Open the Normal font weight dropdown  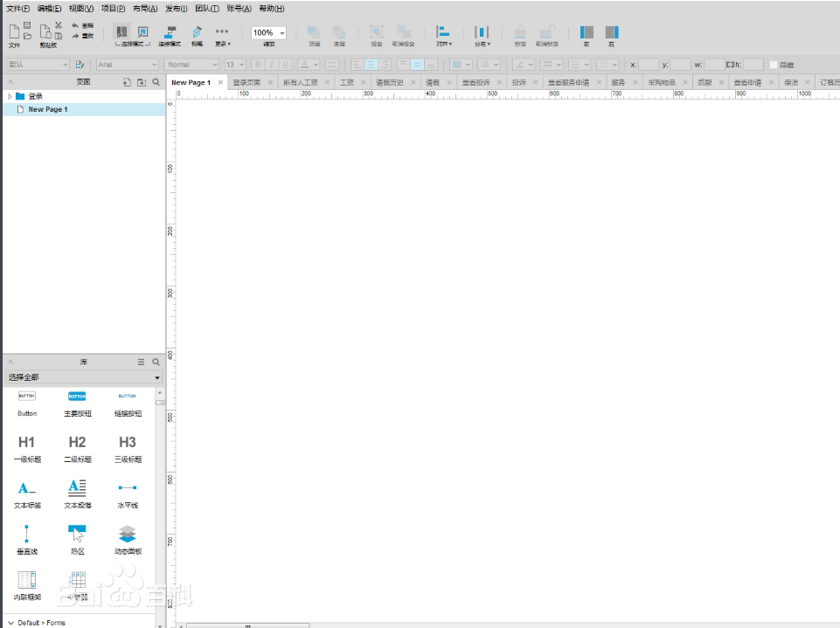coord(191,65)
